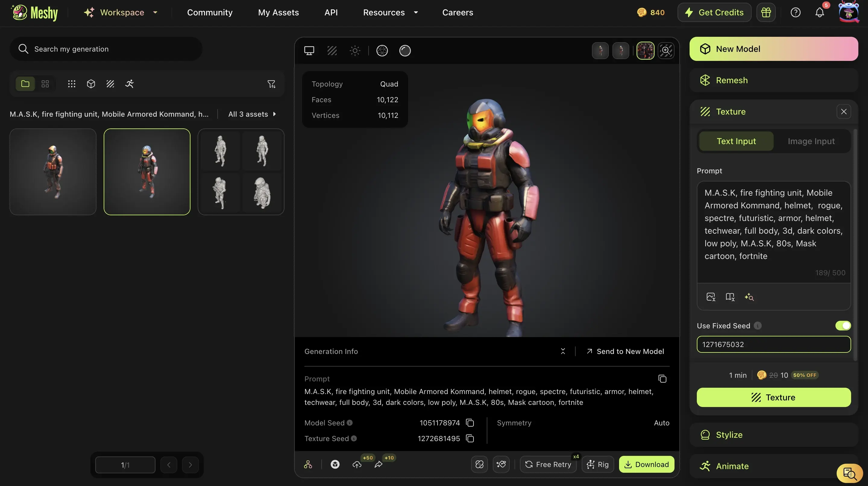Open the smart texture enhance icon below the prompt
Viewport: 868px width, 486px height.
tap(749, 297)
